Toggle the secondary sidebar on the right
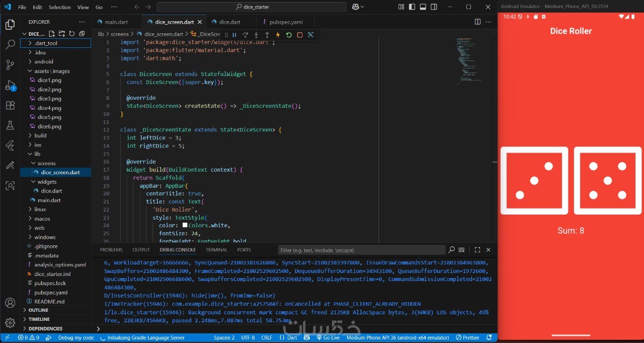The image size is (644, 343). pos(433,7)
